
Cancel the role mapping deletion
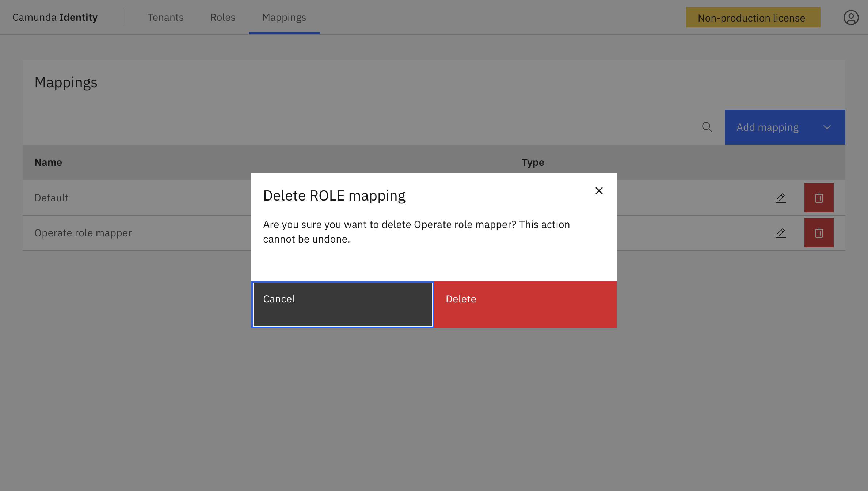point(342,304)
